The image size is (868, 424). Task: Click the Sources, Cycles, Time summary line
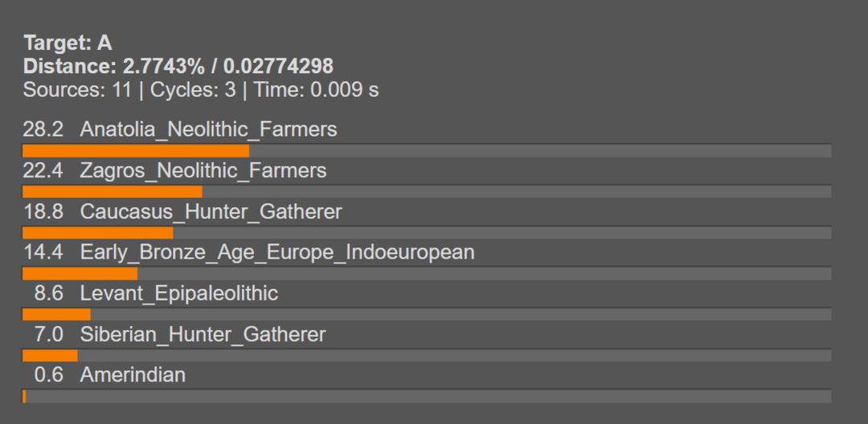tap(201, 90)
